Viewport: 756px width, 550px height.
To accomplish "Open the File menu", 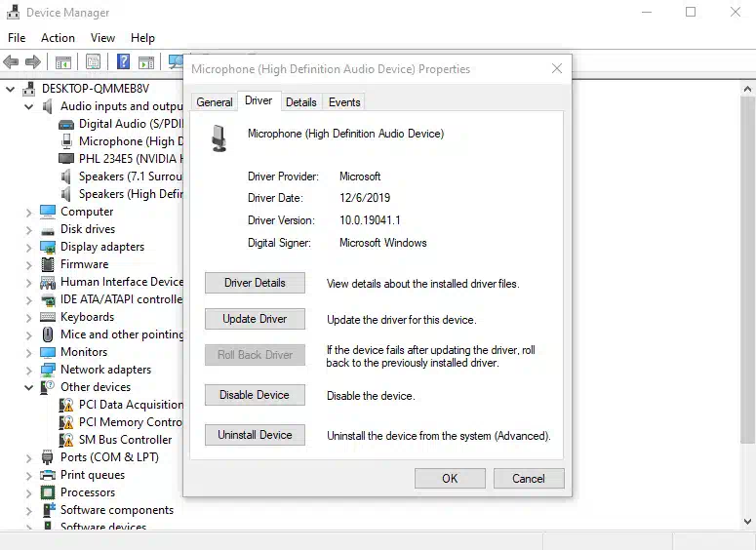I will point(17,38).
